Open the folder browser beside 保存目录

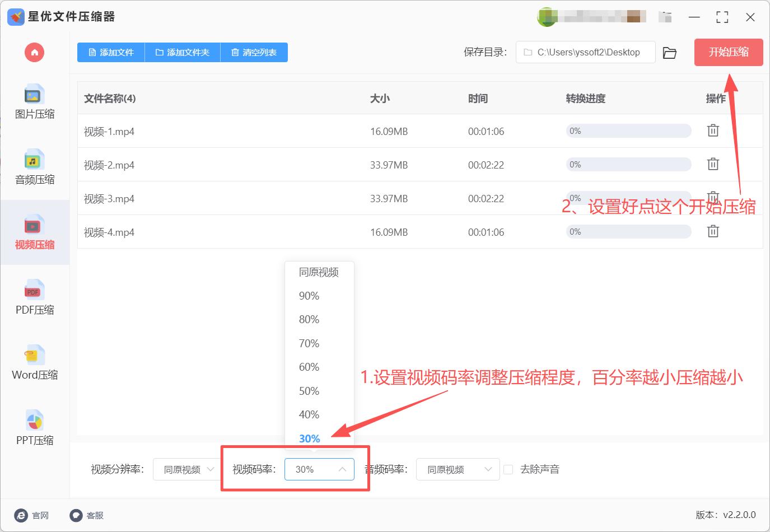pyautogui.click(x=670, y=52)
